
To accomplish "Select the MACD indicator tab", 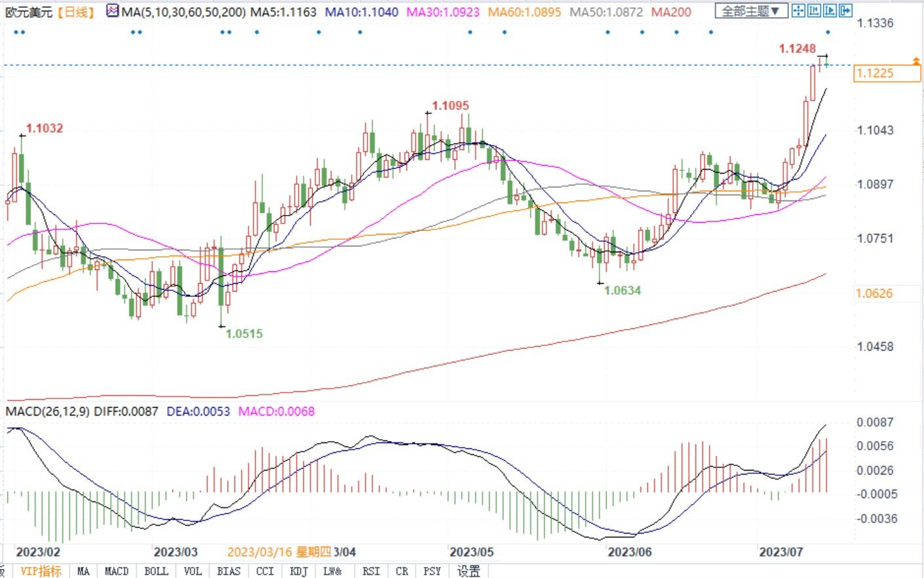I will 117,571.
